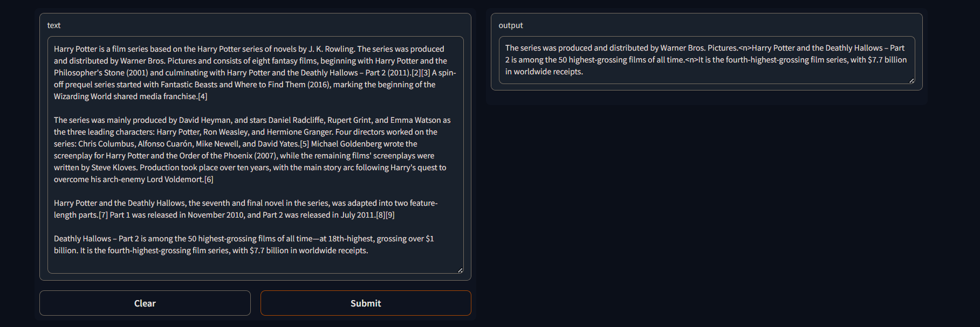Screen dimensions: 980x327
Task: Click the "text" field label
Action: [54, 25]
